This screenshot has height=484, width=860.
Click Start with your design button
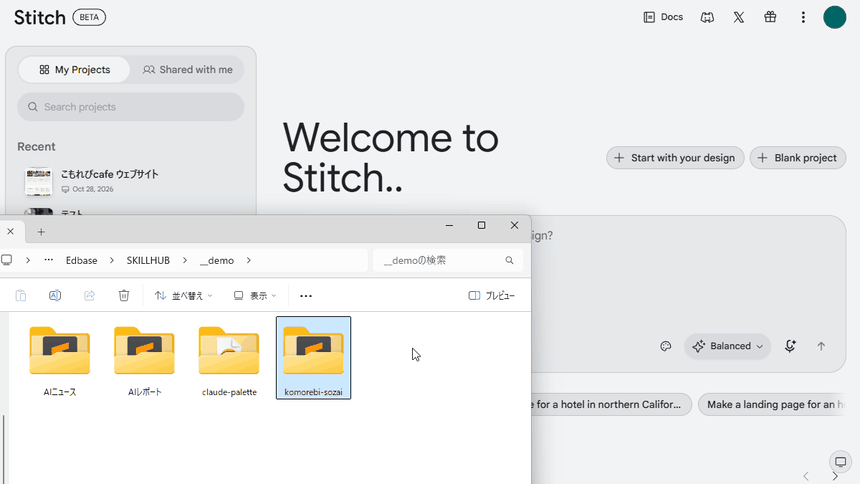[675, 158]
